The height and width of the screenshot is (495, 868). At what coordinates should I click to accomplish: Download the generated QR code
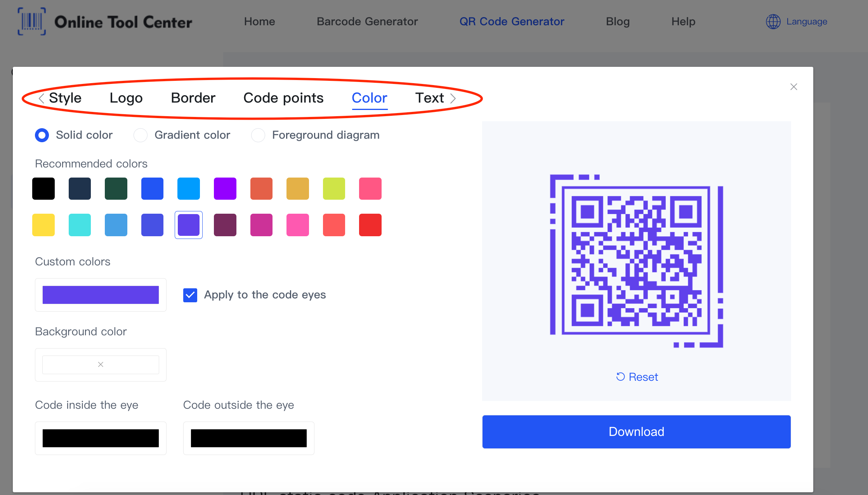pos(637,432)
